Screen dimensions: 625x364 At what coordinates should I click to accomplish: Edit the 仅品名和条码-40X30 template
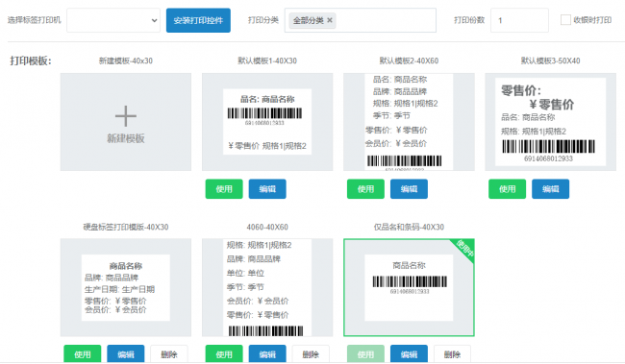click(409, 354)
